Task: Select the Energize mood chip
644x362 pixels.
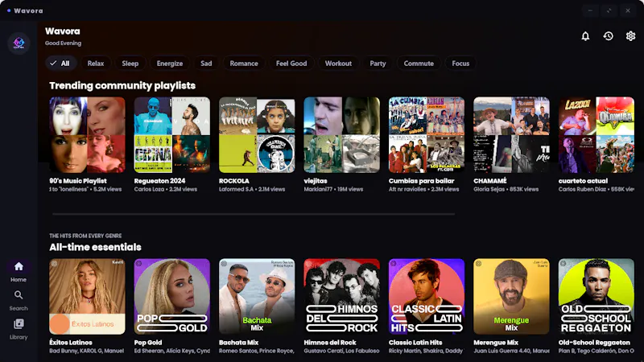Action: 170,64
